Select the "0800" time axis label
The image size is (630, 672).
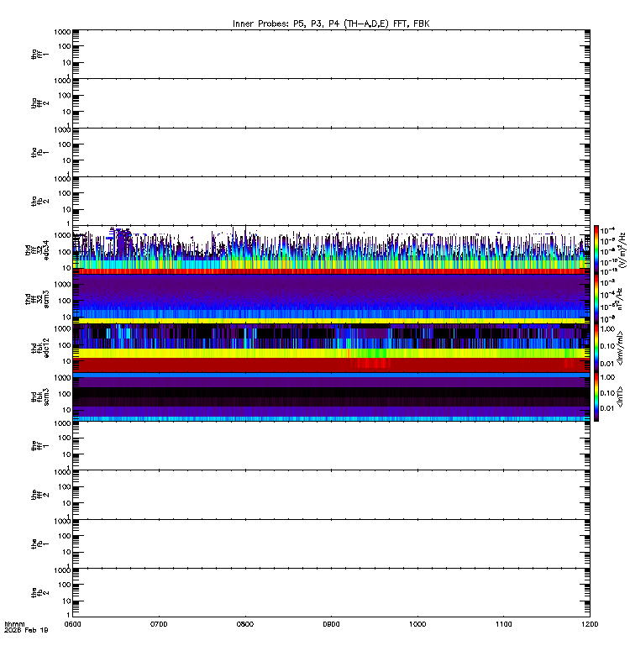point(244,624)
